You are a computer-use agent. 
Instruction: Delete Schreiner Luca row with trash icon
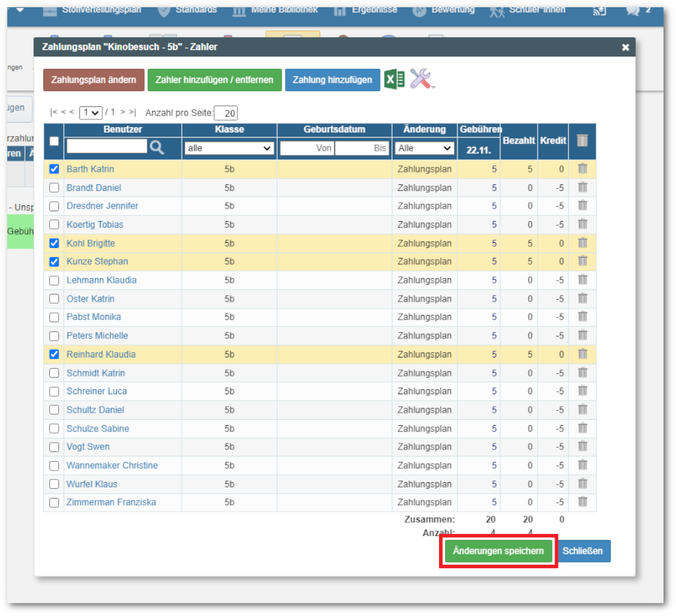[582, 390]
